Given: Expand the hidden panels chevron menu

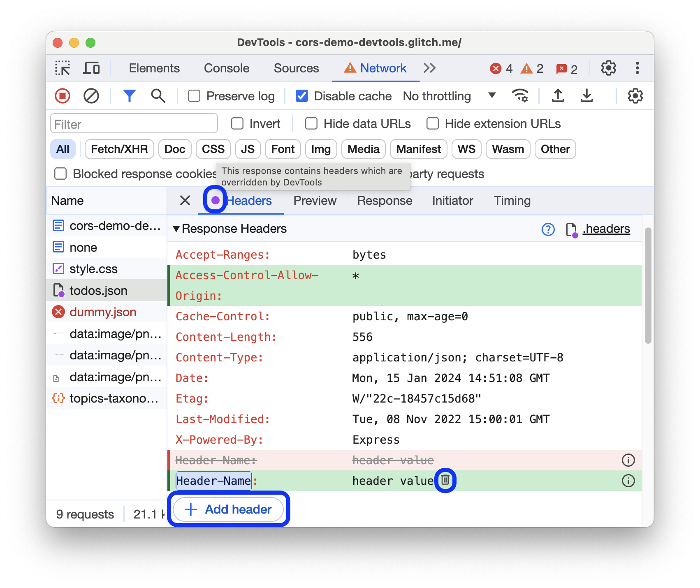Looking at the screenshot, I should 429,68.
